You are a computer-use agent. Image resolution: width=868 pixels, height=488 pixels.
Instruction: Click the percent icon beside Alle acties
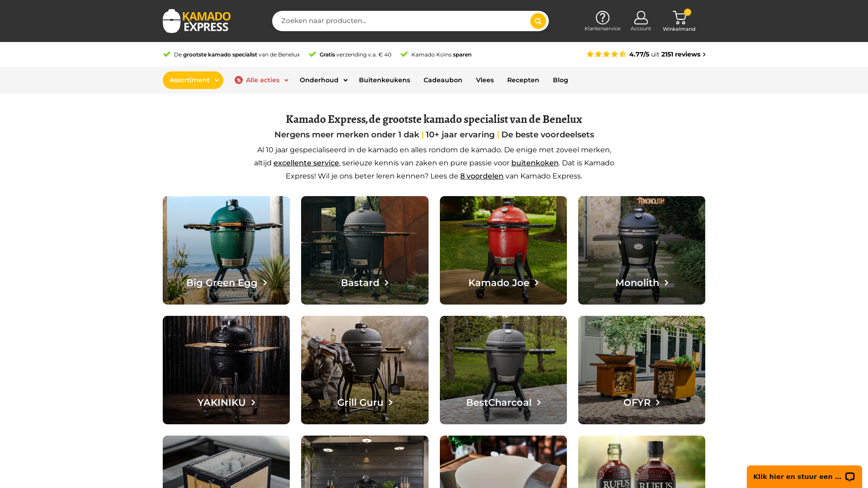coord(239,80)
